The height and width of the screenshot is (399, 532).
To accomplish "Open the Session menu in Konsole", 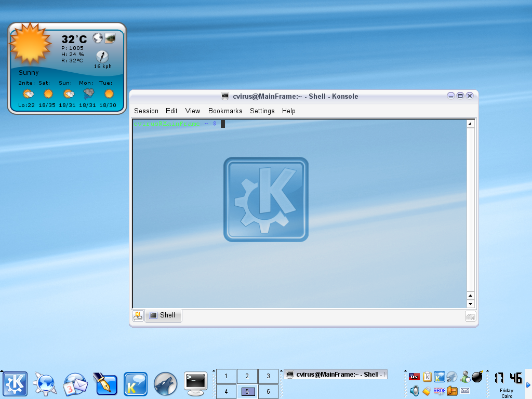I will (x=146, y=111).
